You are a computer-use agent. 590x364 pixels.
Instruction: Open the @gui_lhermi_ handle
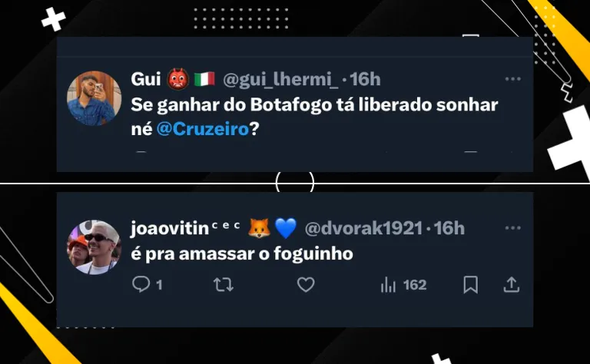[x=280, y=79]
